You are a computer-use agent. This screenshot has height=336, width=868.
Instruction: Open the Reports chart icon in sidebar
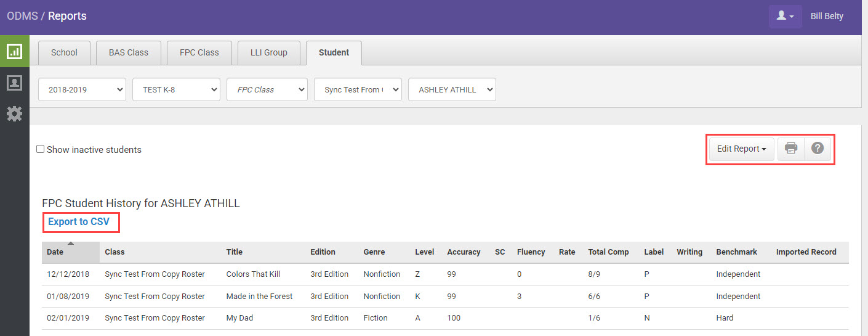[x=14, y=51]
